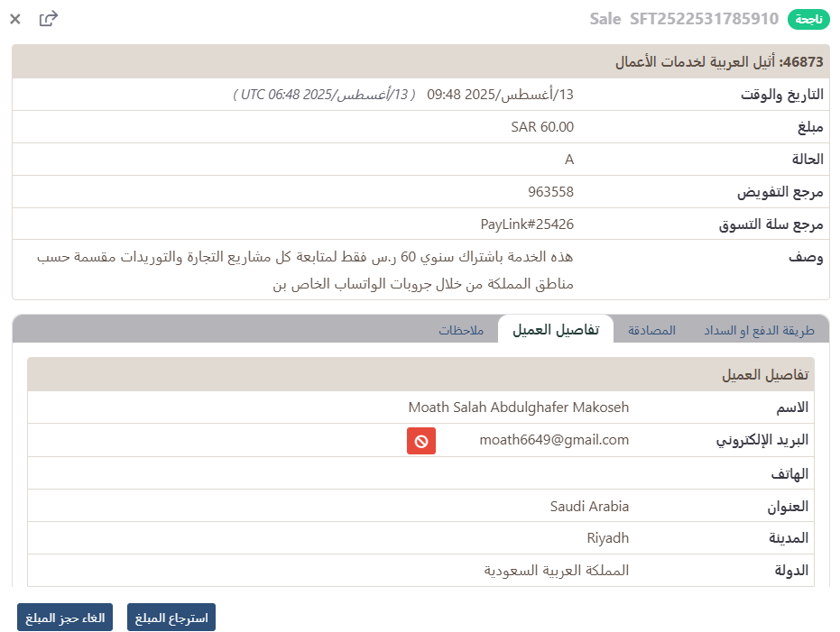Select the authorization reference 963558

[550, 191]
